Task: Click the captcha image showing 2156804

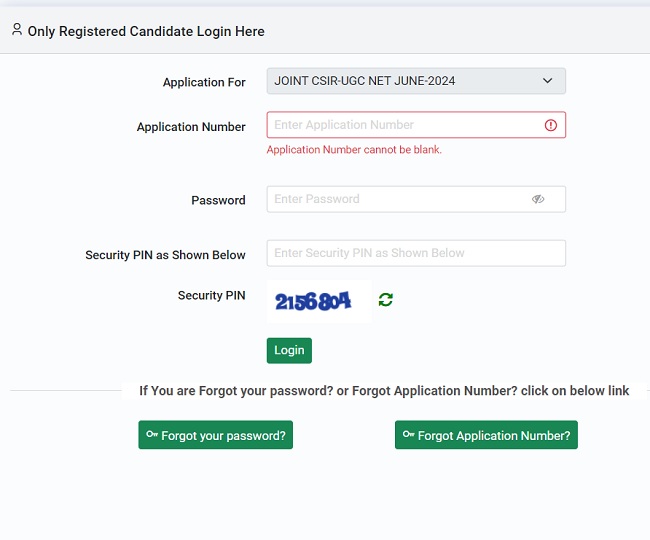Action: tap(313, 301)
